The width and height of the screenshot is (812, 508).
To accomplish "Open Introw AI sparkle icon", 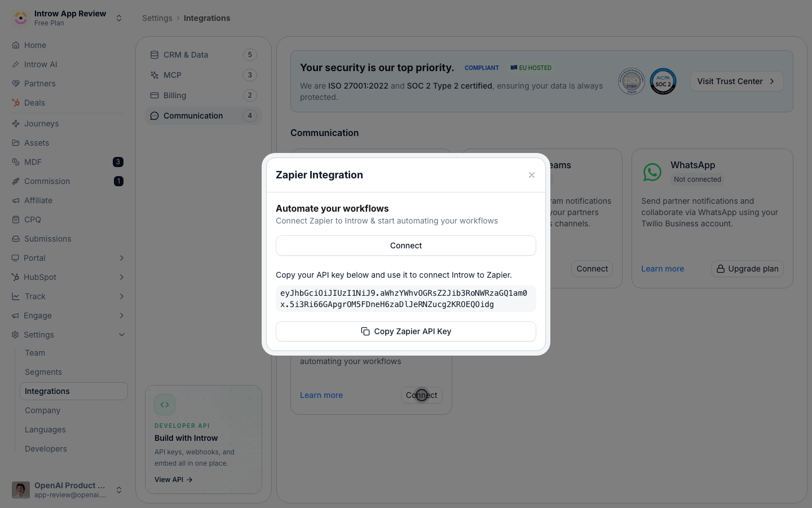I will click(x=16, y=64).
